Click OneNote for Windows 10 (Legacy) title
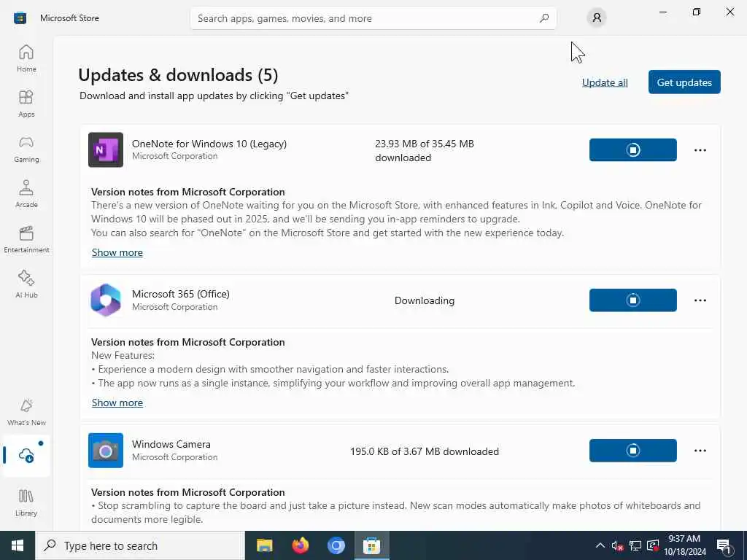Image resolution: width=747 pixels, height=560 pixels. click(x=209, y=144)
